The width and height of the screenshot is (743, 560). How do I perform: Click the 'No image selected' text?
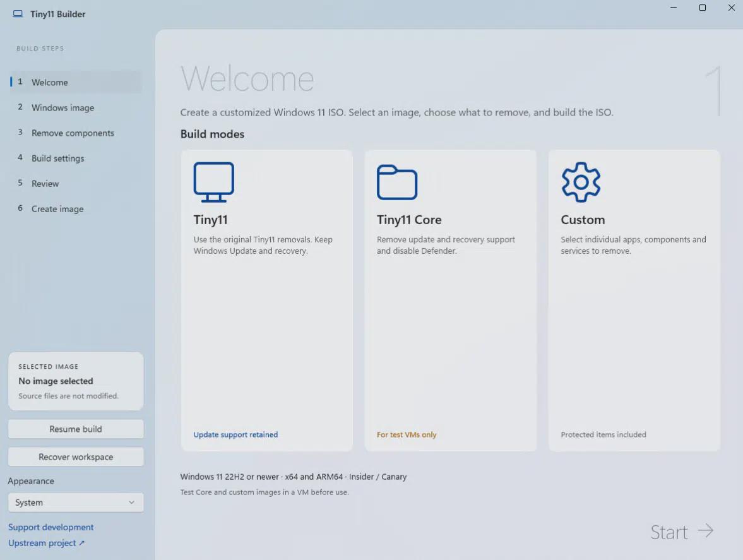[x=56, y=381]
